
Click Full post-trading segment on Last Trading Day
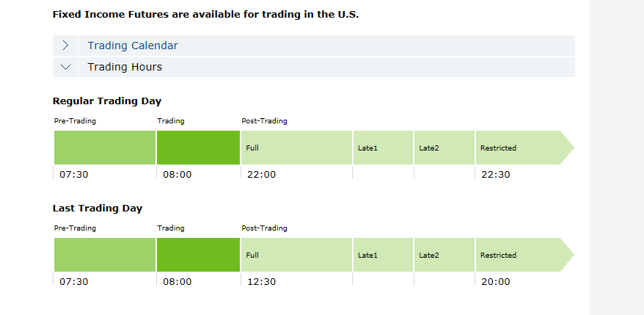296,255
